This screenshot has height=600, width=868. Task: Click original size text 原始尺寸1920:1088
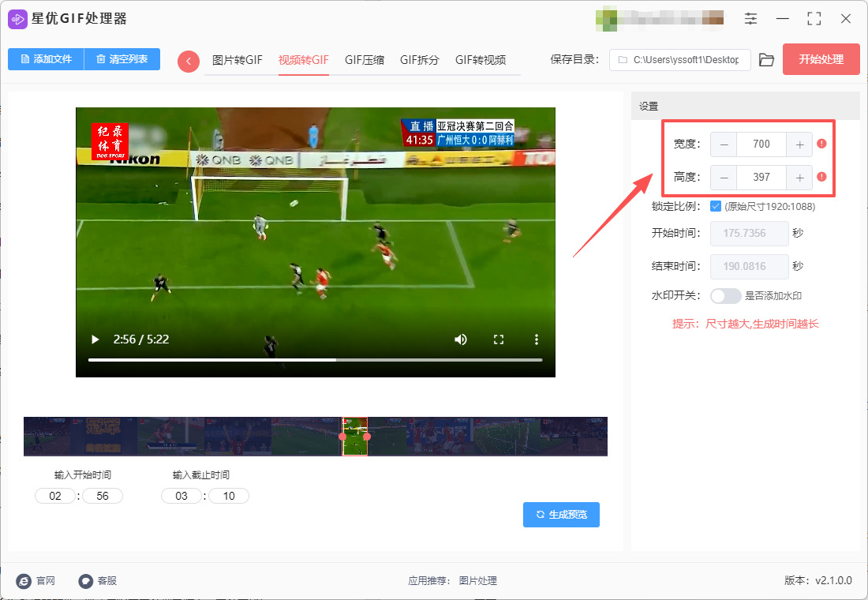(769, 207)
